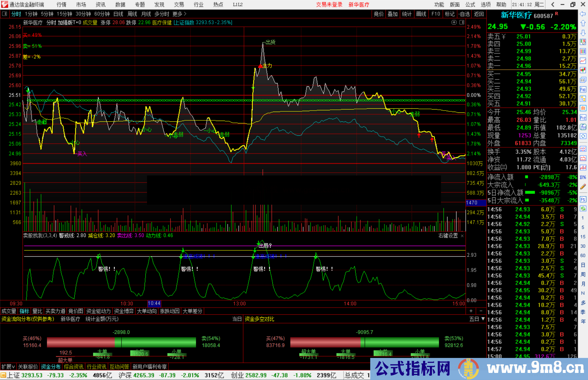This screenshot has height=380, width=588.
Task: Toggle the small panel button left of 分时
Action: point(5,14)
